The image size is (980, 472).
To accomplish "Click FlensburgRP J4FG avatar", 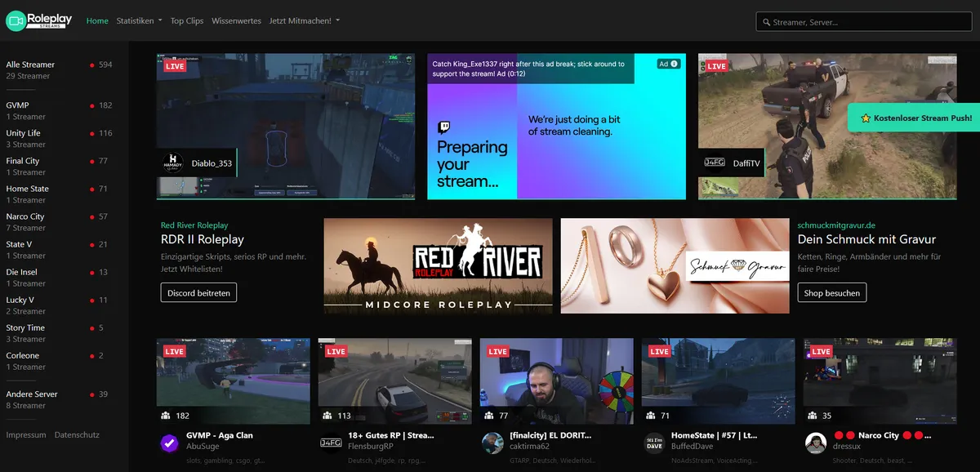I will pos(331,443).
